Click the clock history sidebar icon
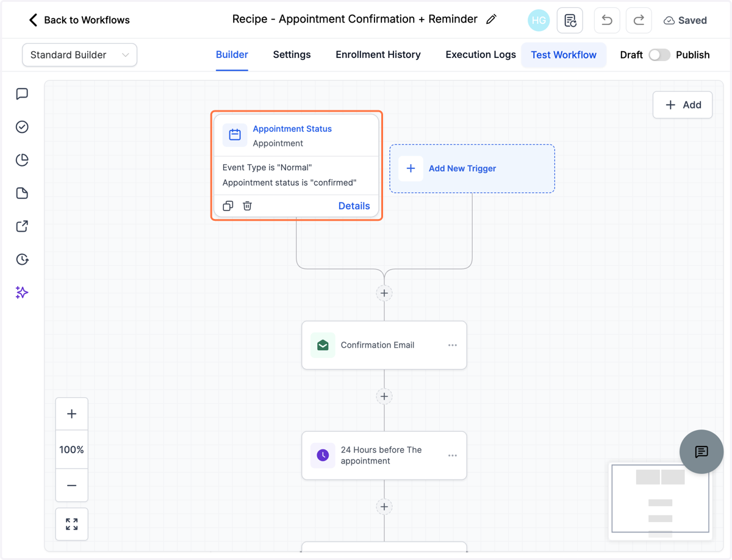The height and width of the screenshot is (560, 732). click(x=22, y=259)
